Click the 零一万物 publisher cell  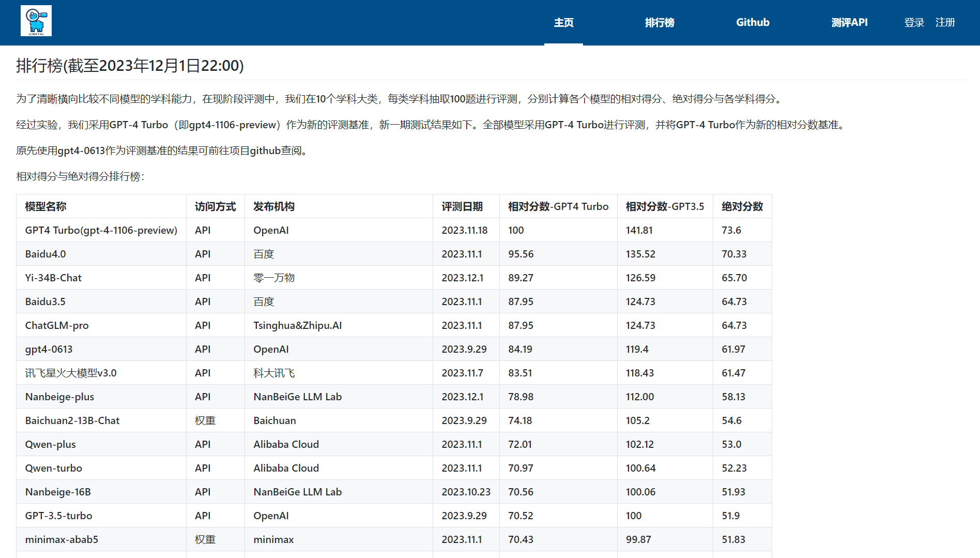[339, 278]
